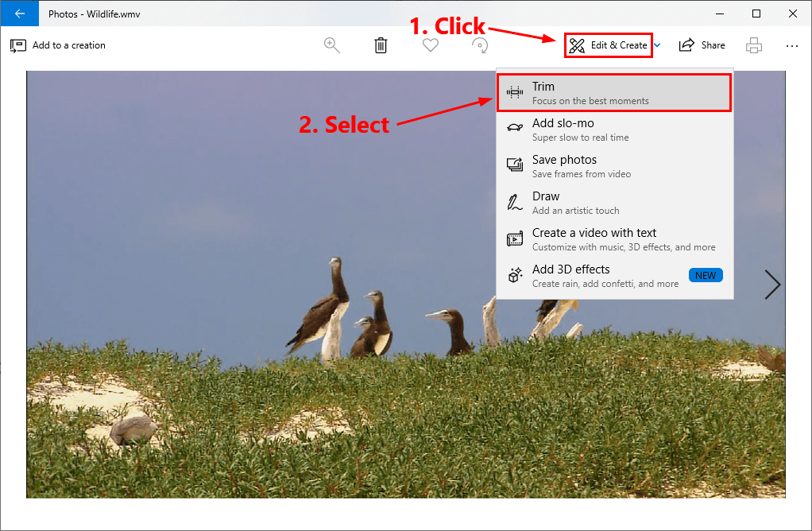Go back with the blue back arrow
The image size is (812, 531).
click(20, 14)
